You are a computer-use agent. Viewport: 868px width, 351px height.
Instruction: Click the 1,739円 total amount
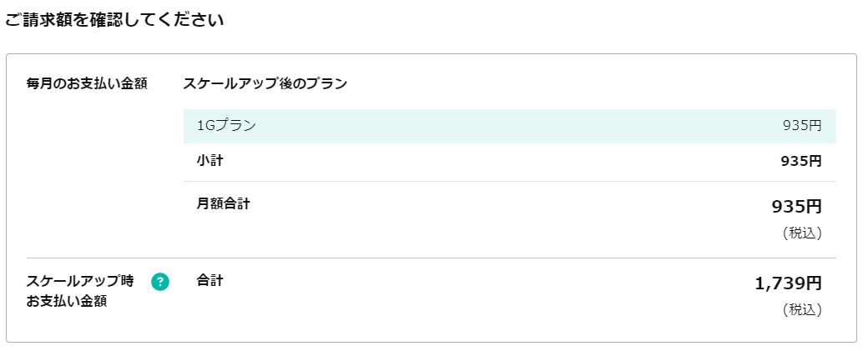788,283
